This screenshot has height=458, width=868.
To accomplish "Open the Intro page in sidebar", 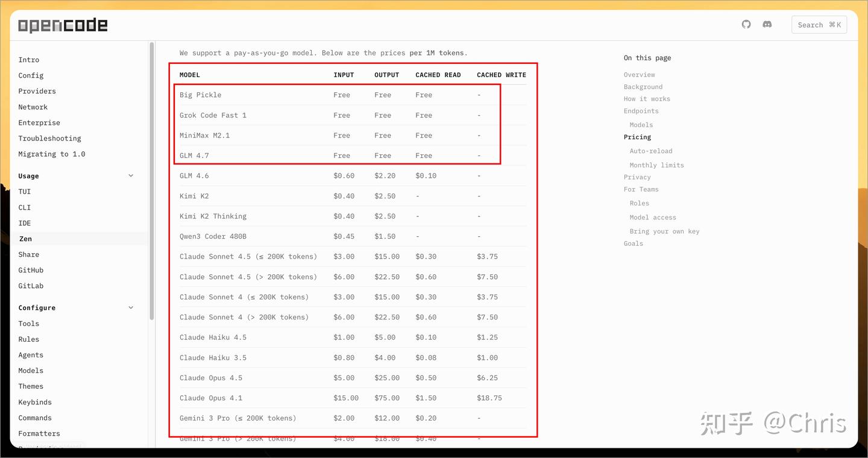I will [x=29, y=60].
